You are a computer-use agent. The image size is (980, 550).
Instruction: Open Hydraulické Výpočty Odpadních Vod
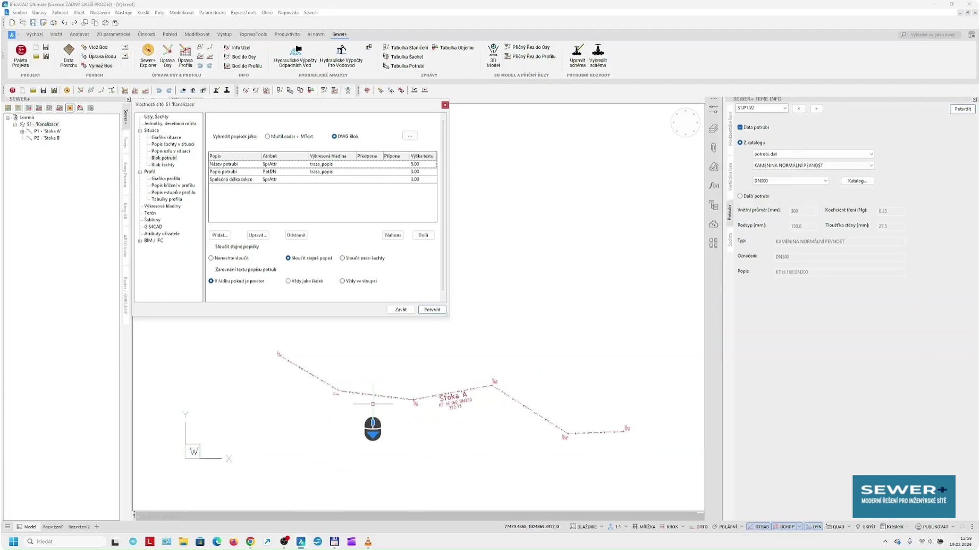(295, 56)
